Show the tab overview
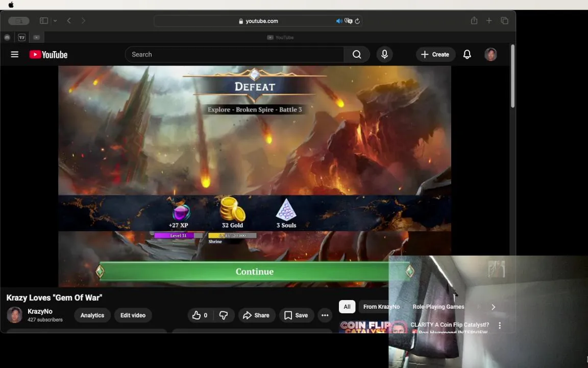The height and width of the screenshot is (368, 588). click(x=504, y=20)
